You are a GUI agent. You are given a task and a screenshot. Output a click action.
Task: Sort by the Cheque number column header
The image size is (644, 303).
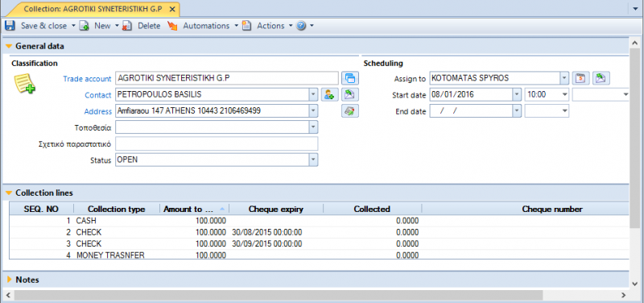[525, 209]
